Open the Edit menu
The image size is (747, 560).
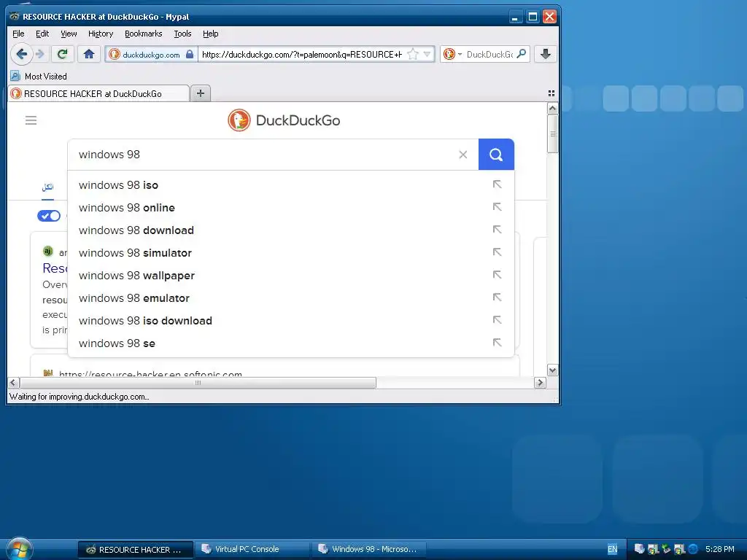click(x=42, y=34)
